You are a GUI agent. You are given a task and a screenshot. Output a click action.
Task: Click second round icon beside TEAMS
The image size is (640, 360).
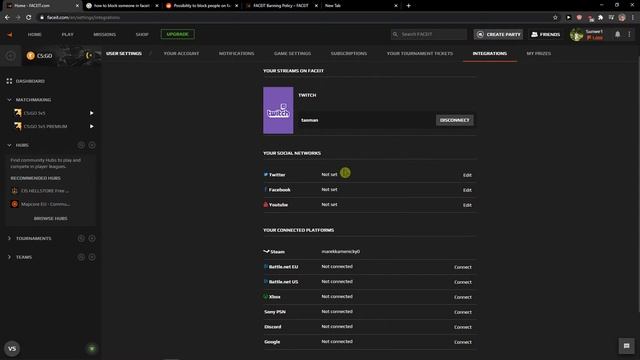[92, 257]
